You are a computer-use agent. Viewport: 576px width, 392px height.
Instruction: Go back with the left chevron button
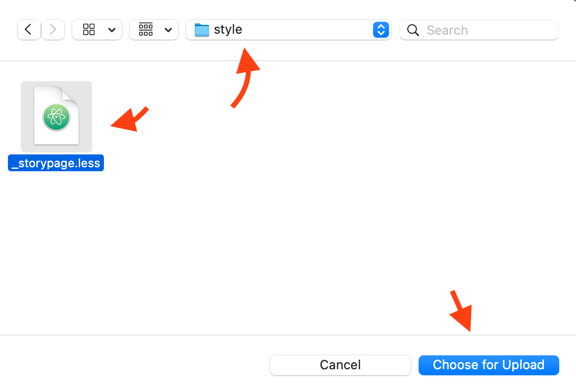coord(29,30)
